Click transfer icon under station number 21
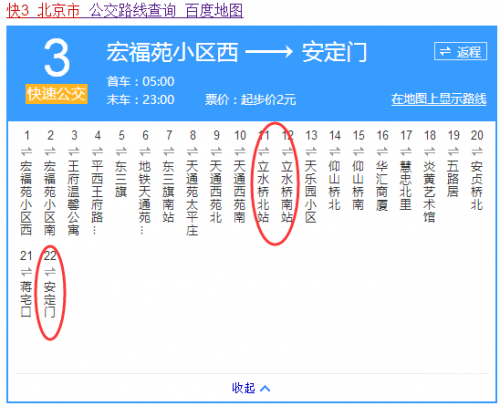This screenshot has height=406, width=500. coord(26,272)
